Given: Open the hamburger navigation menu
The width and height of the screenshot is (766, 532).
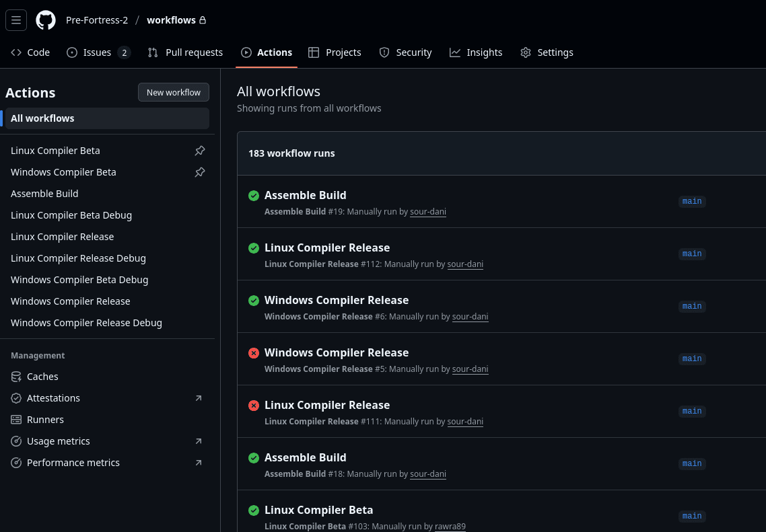Looking at the screenshot, I should tap(16, 20).
